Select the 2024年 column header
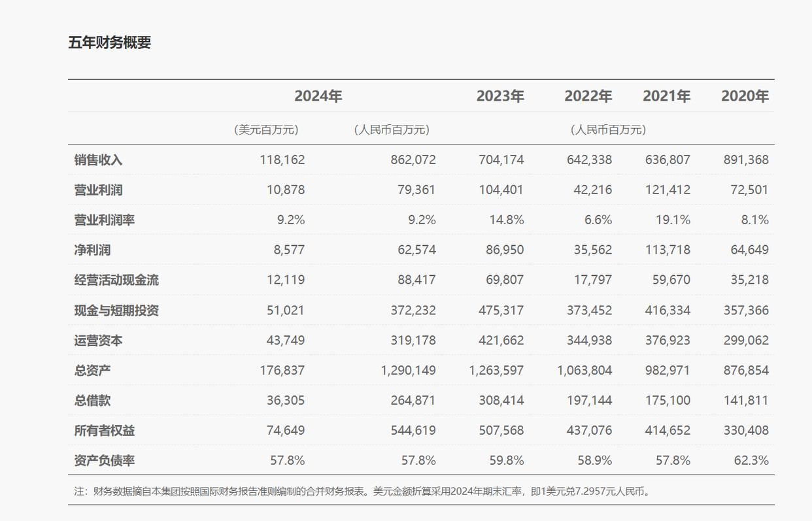Image resolution: width=812 pixels, height=521 pixels. tap(318, 96)
